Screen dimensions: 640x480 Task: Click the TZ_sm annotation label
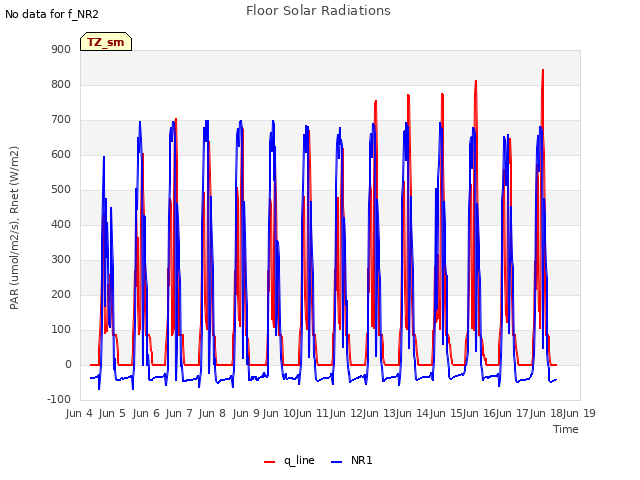106,42
